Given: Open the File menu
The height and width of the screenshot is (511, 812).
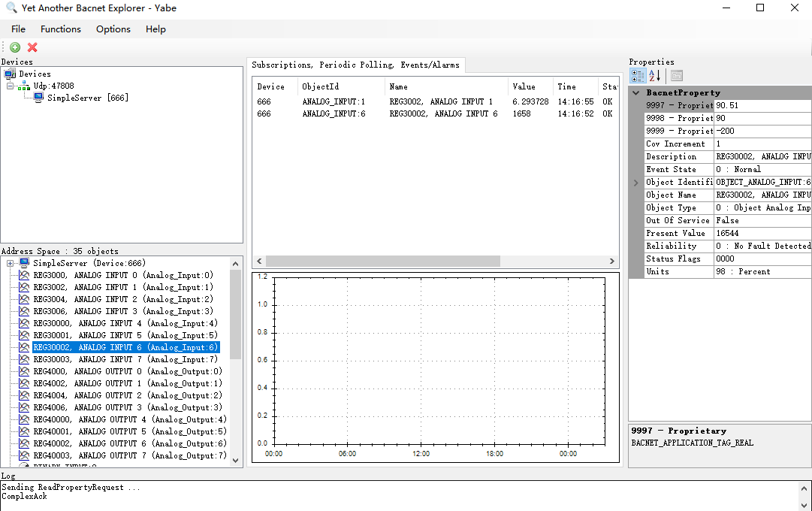Looking at the screenshot, I should tap(18, 29).
